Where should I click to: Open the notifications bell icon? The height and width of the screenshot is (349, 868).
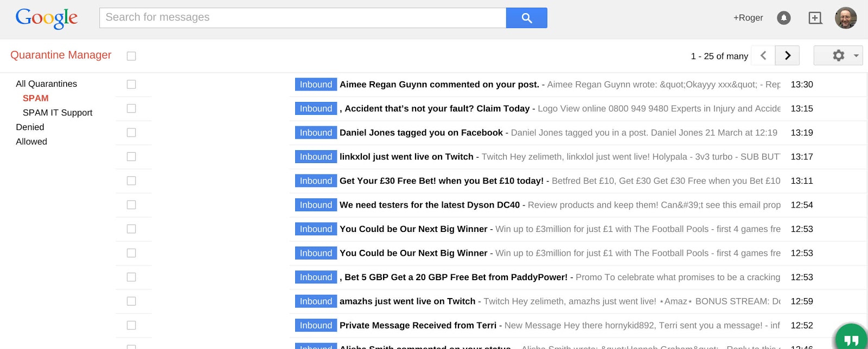point(783,18)
